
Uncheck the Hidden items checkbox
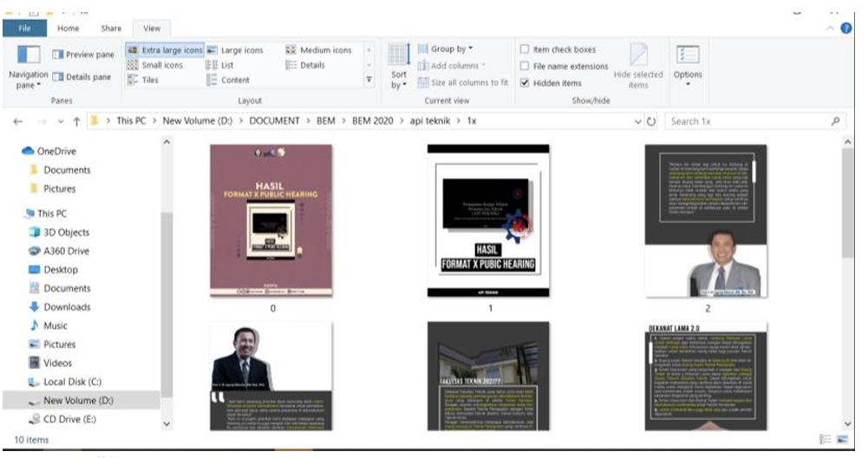[x=525, y=83]
